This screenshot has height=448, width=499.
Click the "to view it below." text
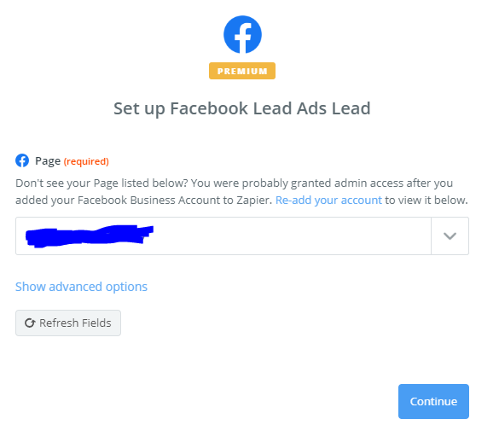click(x=426, y=200)
